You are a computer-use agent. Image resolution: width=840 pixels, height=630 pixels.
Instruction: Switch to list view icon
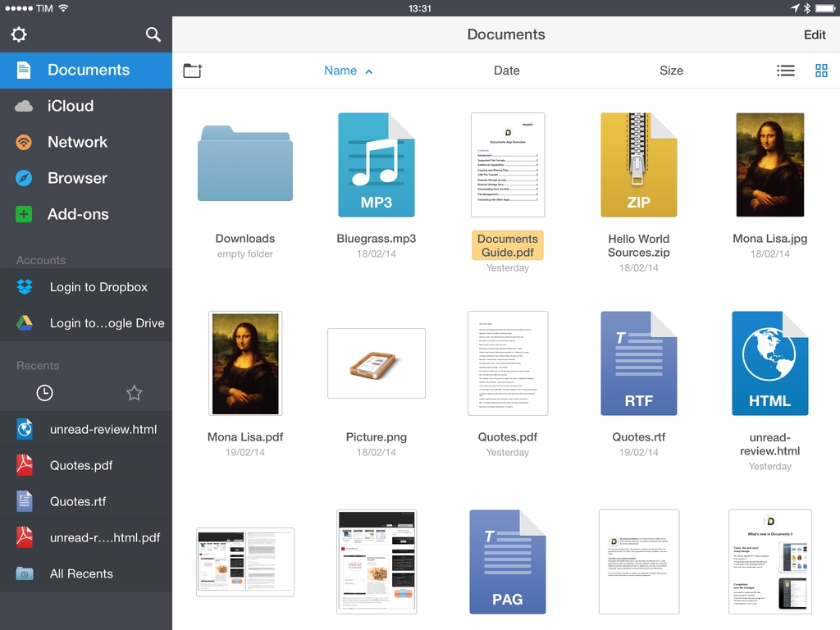[x=785, y=71]
